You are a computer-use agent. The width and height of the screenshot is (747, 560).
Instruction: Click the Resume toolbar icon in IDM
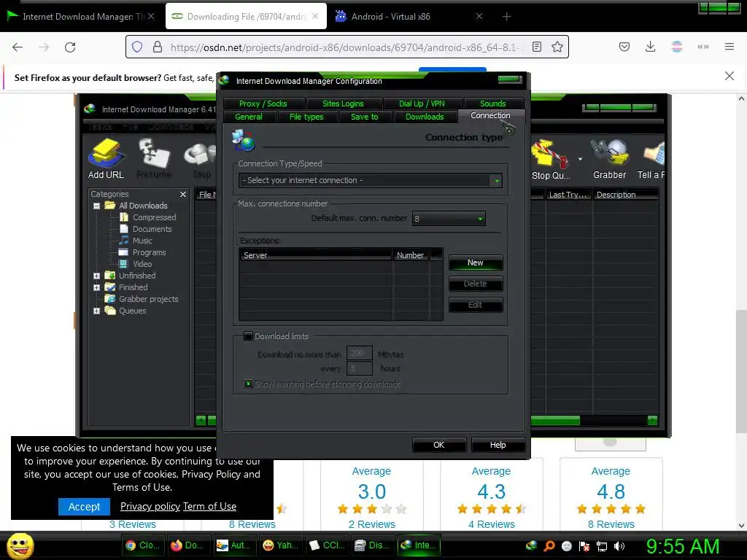click(154, 158)
